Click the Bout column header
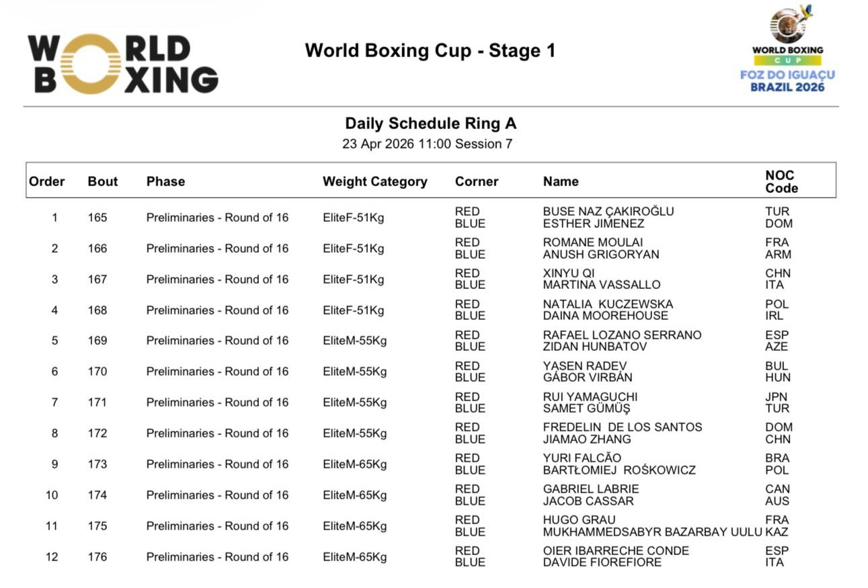The image size is (868, 588). pos(102,181)
